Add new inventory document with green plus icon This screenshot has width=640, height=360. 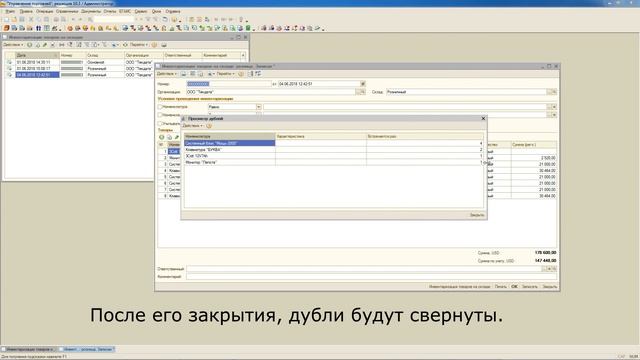coord(29,45)
